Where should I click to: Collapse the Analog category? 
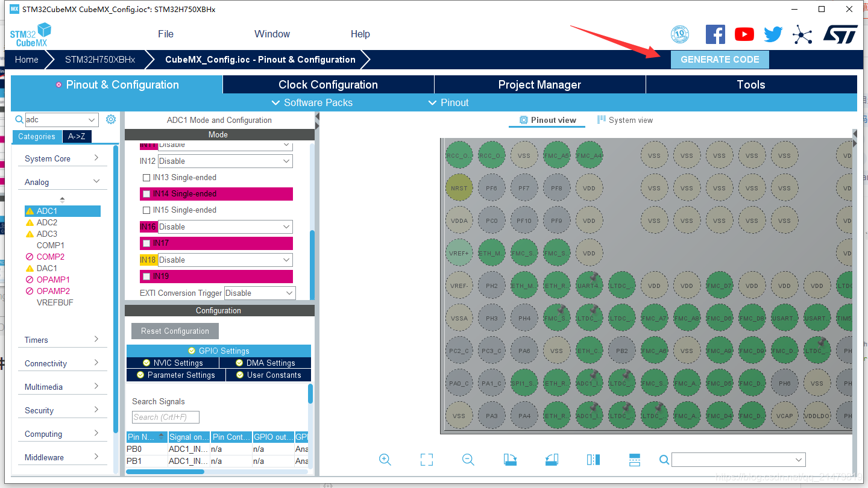[x=62, y=182]
